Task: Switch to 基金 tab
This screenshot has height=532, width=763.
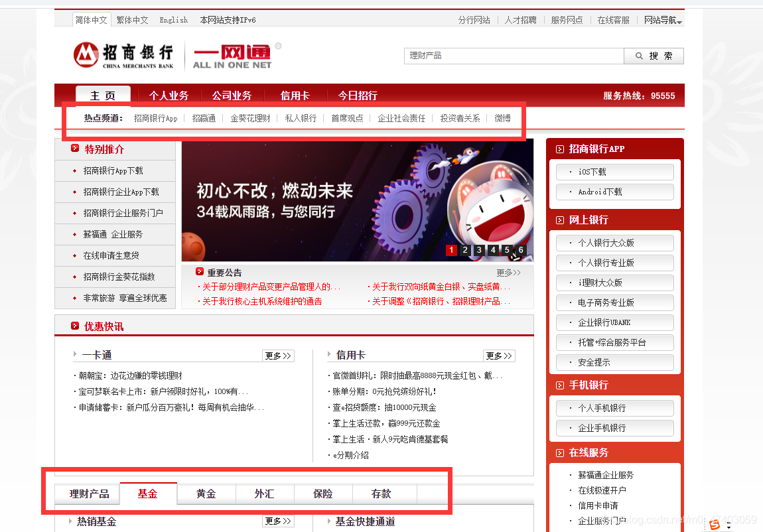Action: pyautogui.click(x=148, y=494)
